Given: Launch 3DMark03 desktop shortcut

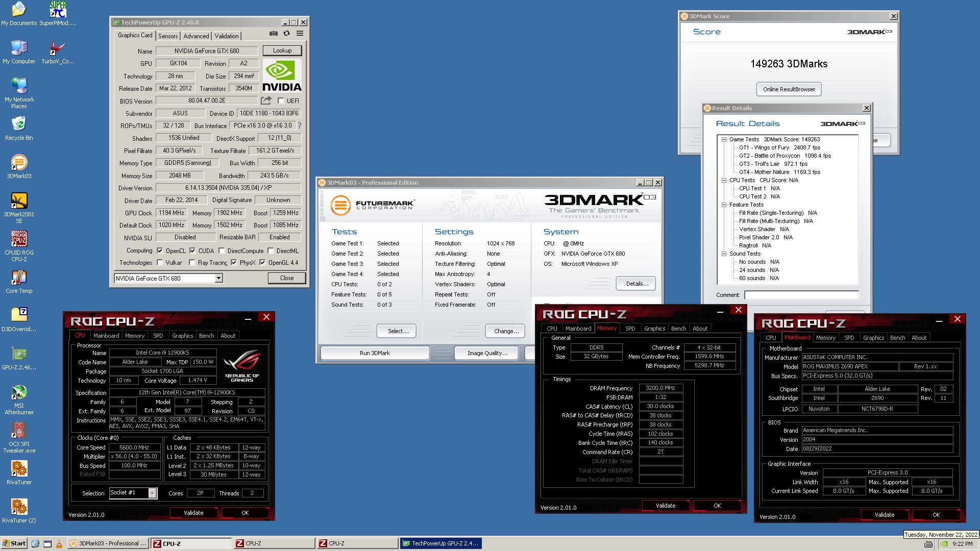Looking at the screenshot, I should point(19,167).
